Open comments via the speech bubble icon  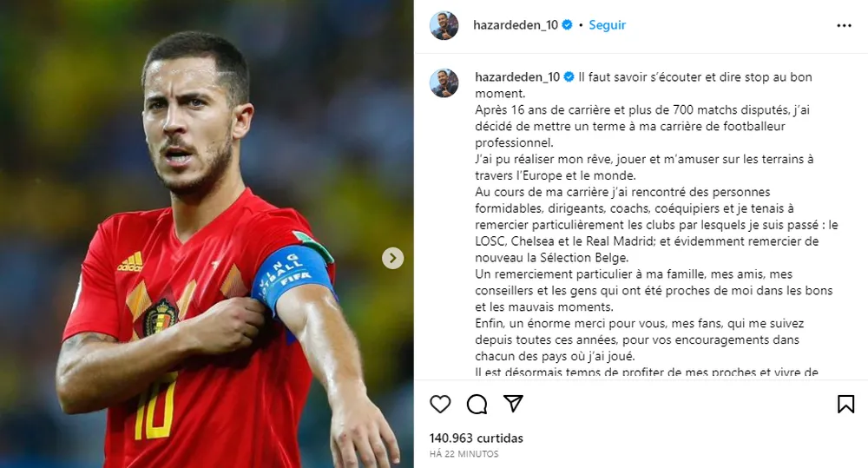(x=477, y=405)
